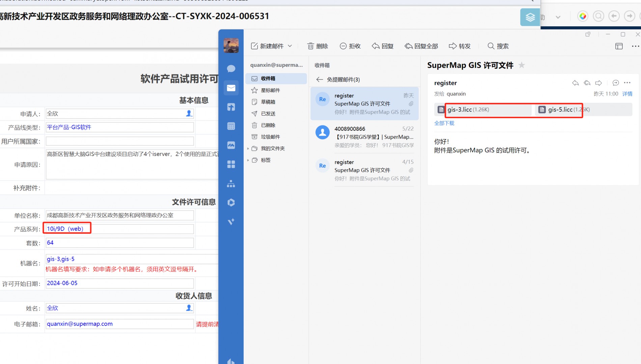Expand the 标签 tags tree arrow

coord(248,160)
